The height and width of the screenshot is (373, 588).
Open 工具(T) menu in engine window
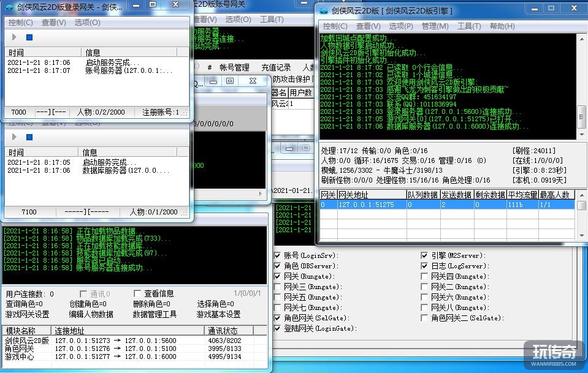[469, 26]
